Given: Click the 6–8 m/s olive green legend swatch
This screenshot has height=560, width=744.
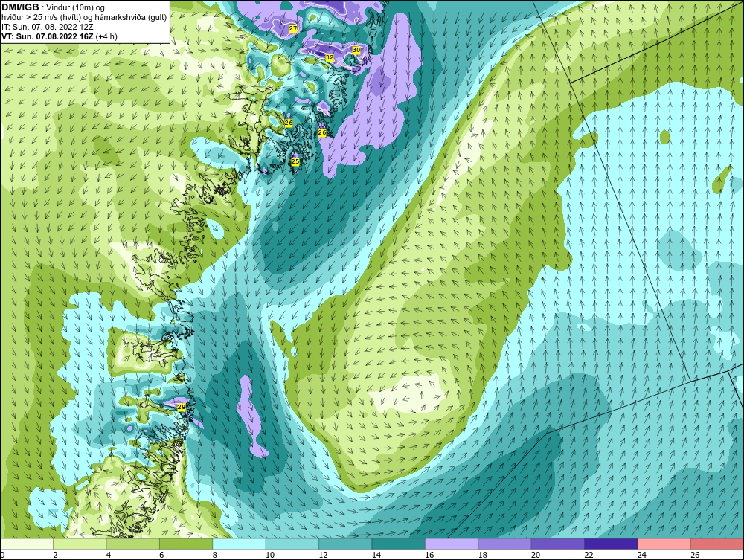Looking at the screenshot, I should (x=186, y=544).
